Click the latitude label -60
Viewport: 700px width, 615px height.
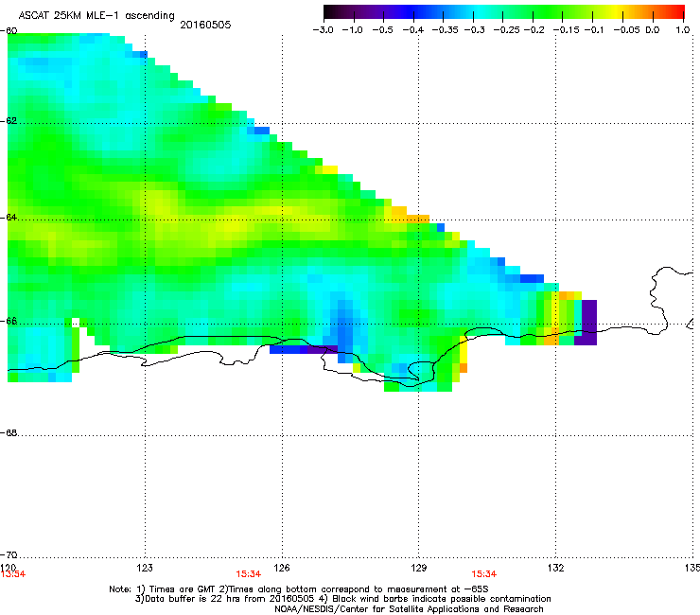9,31
